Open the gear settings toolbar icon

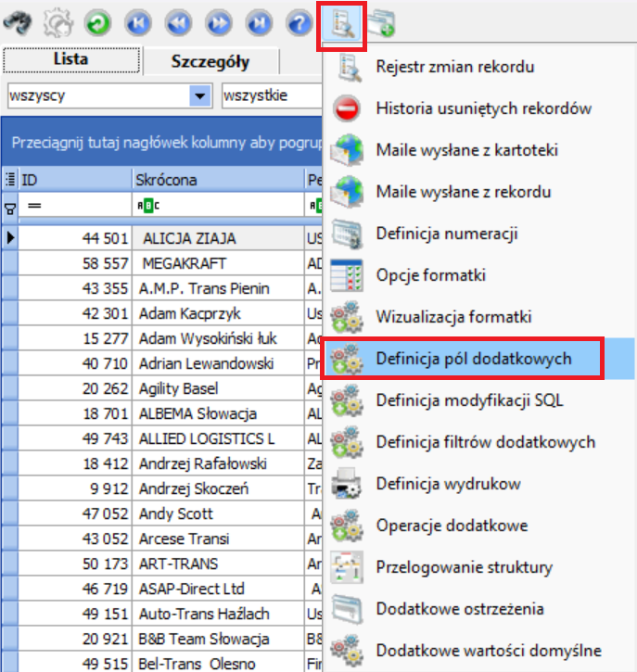pyautogui.click(x=57, y=23)
